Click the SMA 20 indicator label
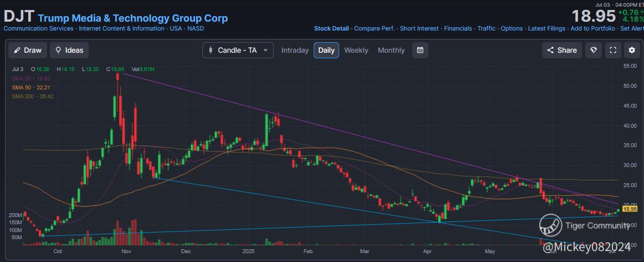This screenshot has width=644, height=262. pyautogui.click(x=31, y=78)
